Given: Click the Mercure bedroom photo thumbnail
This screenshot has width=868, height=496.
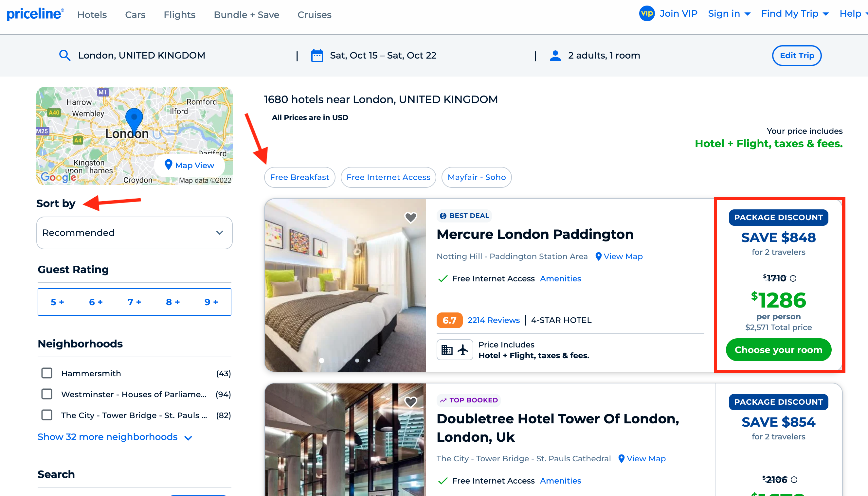Looking at the screenshot, I should point(345,285).
